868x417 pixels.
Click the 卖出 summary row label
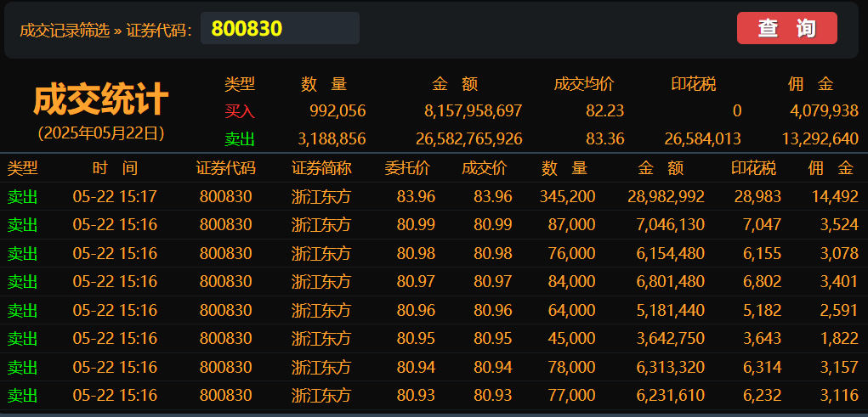pyautogui.click(x=240, y=138)
